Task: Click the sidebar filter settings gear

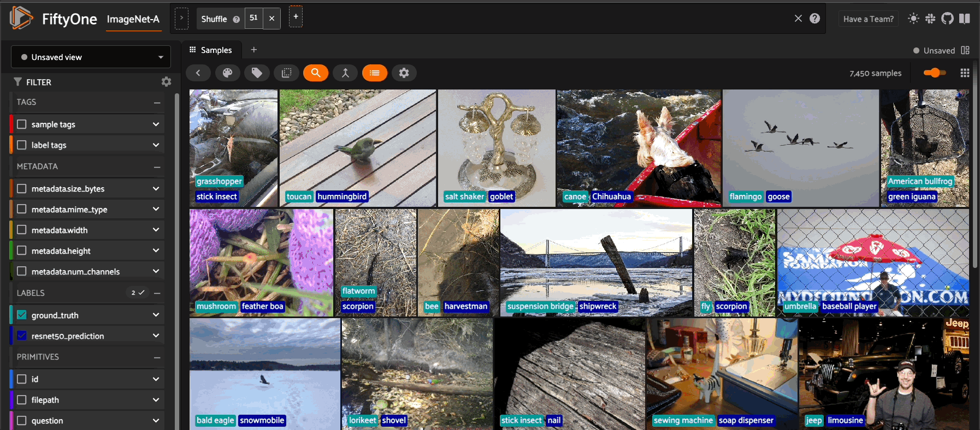Action: point(166,82)
